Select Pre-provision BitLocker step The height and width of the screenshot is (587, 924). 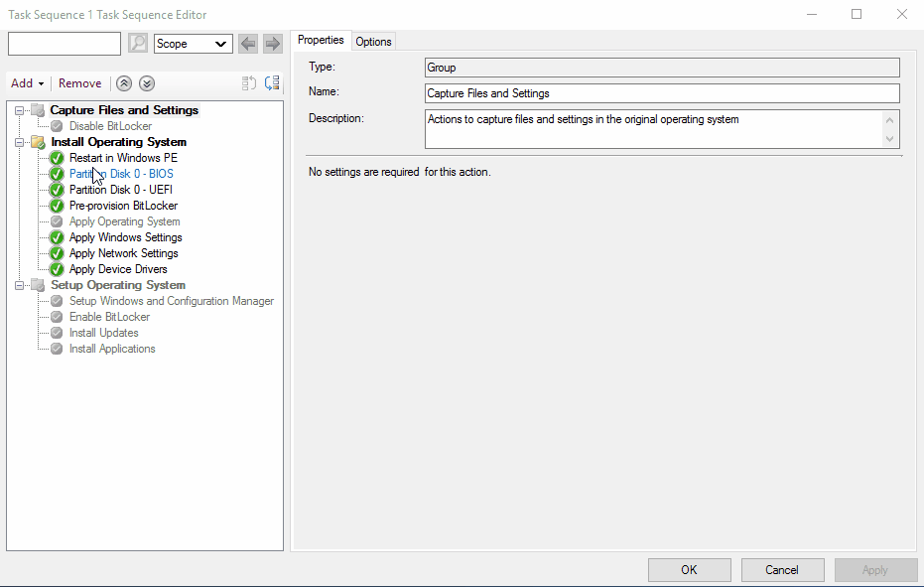pos(123,206)
